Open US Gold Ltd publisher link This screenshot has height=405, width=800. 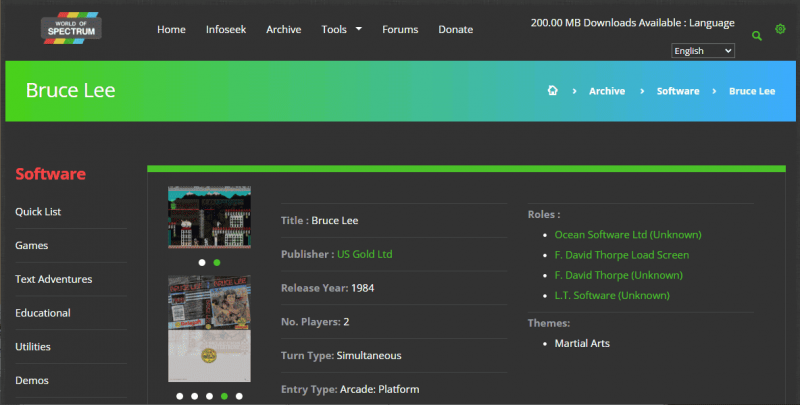pos(364,254)
